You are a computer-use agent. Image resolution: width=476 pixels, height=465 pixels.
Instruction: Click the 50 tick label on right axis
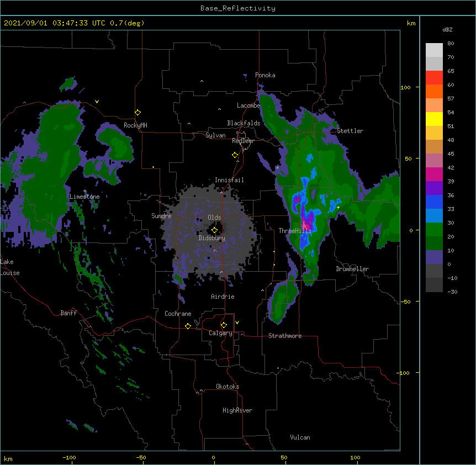coord(408,158)
